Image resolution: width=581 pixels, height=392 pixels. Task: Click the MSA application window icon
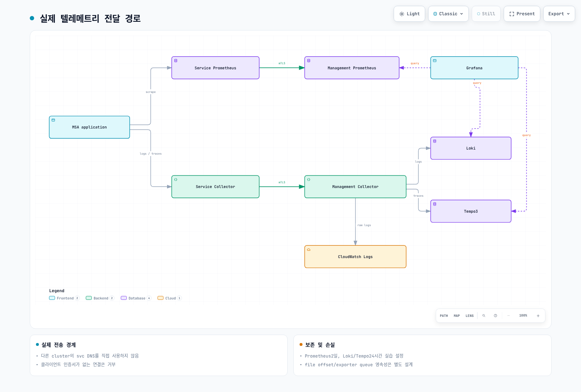coord(53,120)
